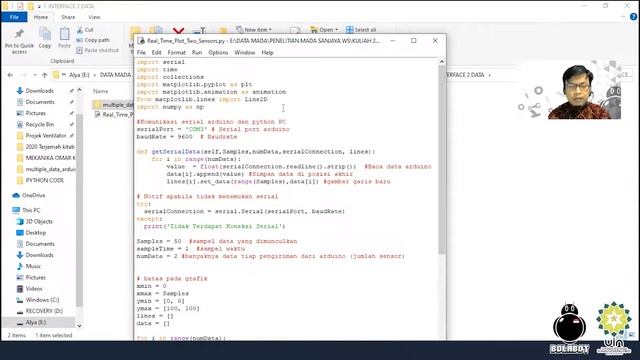Click Copy path in the Clipboard group
This screenshot has height=360, width=640.
point(93,40)
